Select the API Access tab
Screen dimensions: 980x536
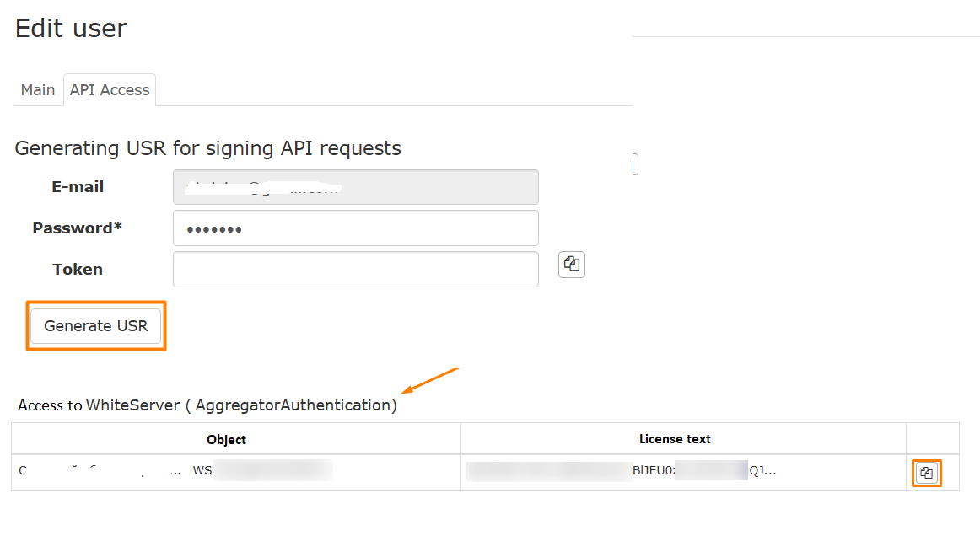click(x=110, y=90)
